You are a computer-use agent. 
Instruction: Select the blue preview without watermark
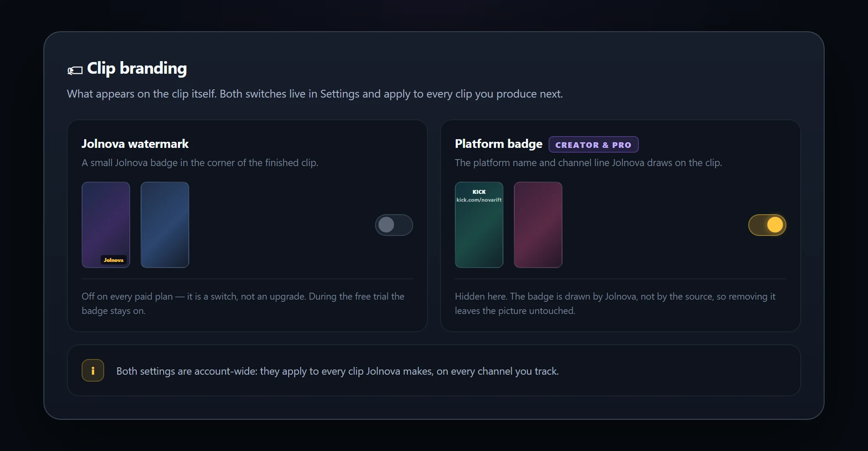tap(165, 225)
